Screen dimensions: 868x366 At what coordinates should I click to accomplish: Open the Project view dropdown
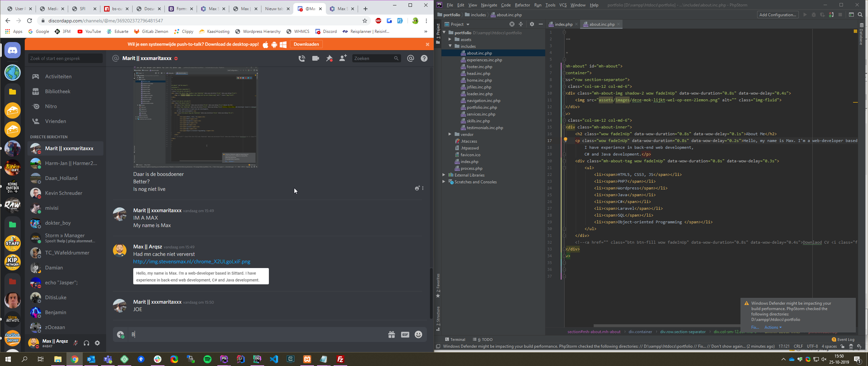coord(468,24)
